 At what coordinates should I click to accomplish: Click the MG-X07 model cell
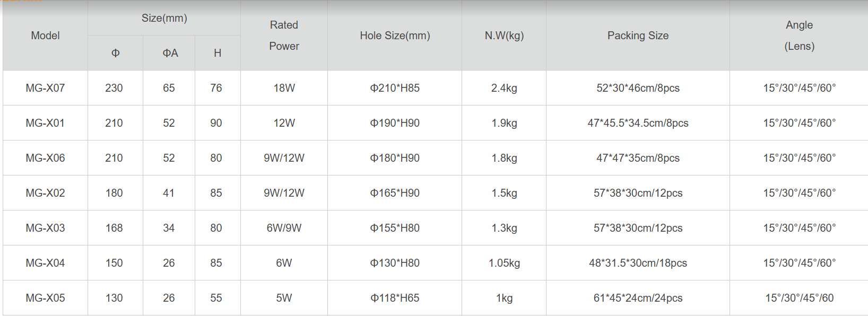click(45, 88)
